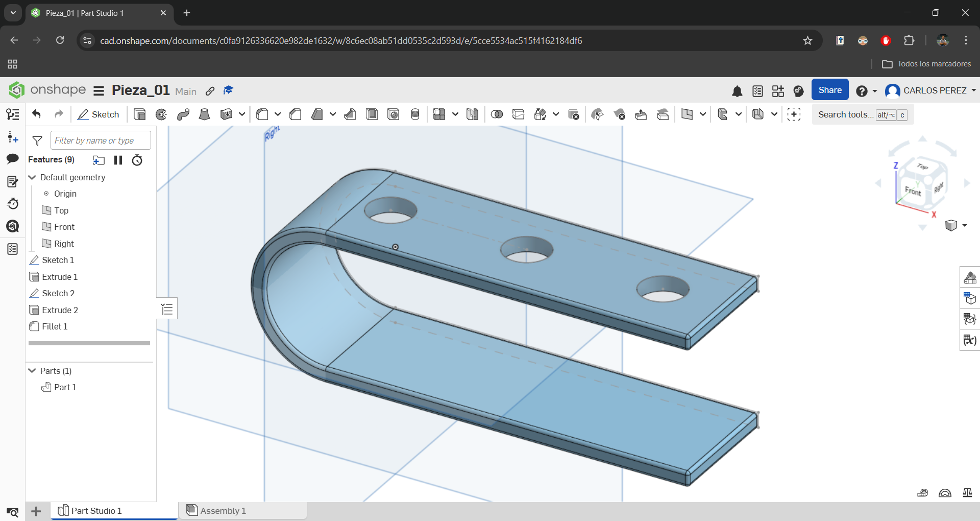980x521 pixels.
Task: Suspend feature regeneration with the pause icon
Action: [118, 160]
